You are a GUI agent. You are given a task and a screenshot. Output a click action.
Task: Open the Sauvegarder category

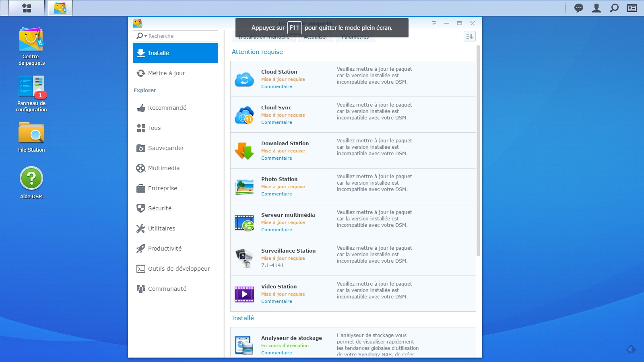point(175,148)
